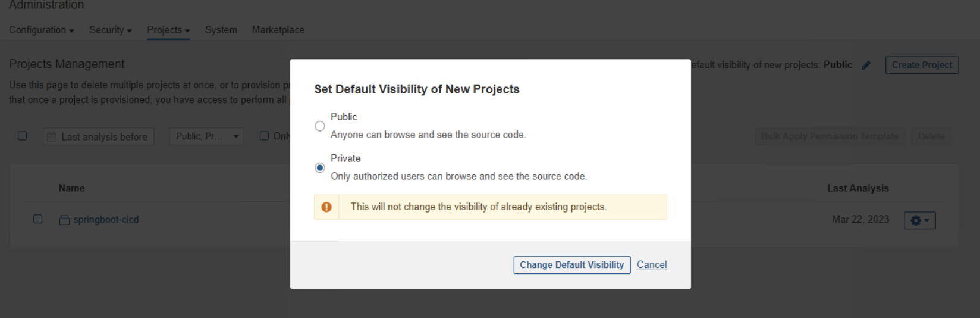
Task: Expand the Configuration dropdown menu
Action: (x=42, y=30)
